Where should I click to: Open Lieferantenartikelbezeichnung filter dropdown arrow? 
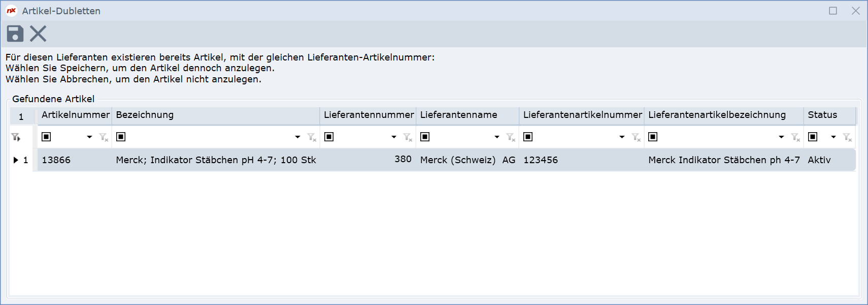click(x=781, y=137)
